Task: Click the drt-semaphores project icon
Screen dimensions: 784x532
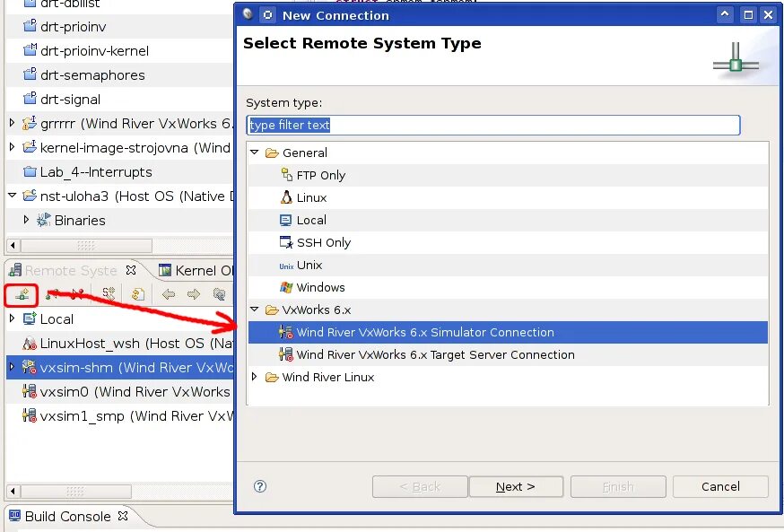Action: 30,74
